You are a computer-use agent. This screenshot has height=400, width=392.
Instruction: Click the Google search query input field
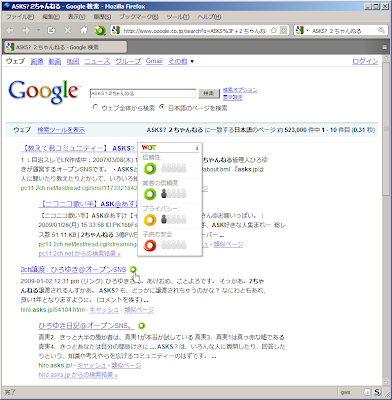point(143,94)
